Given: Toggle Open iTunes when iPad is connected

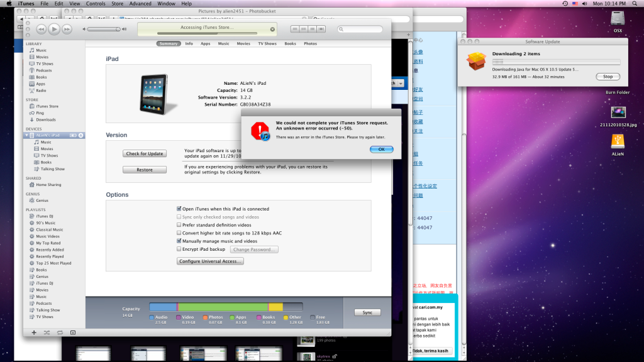Looking at the screenshot, I should 179,209.
